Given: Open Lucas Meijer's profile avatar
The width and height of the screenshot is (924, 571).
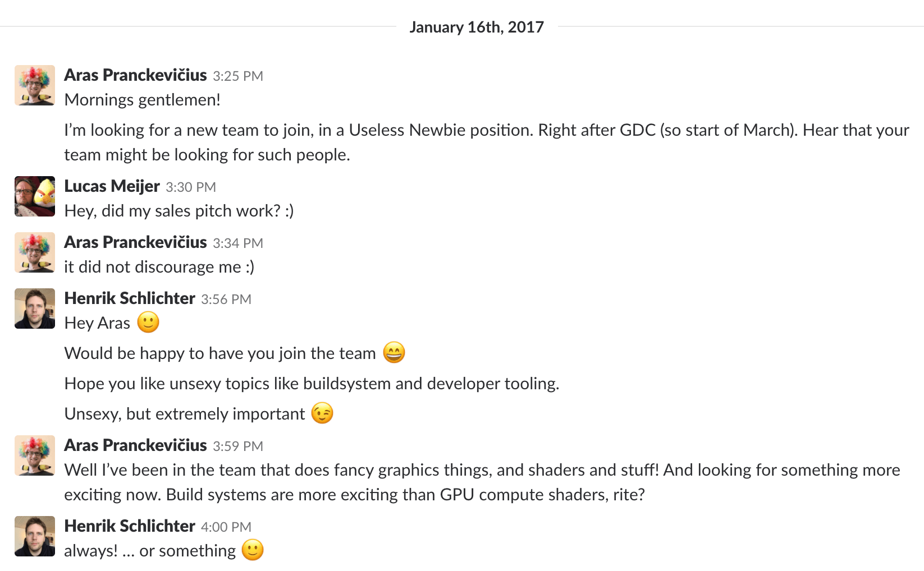Looking at the screenshot, I should coord(35,196).
